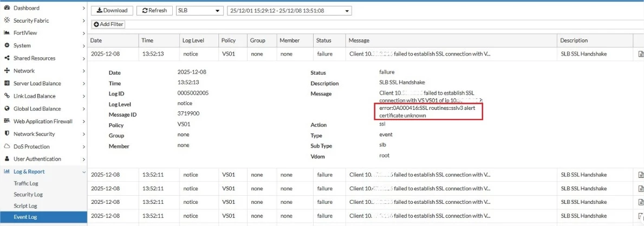
Task: Click the Member column header
Action: coord(294,41)
